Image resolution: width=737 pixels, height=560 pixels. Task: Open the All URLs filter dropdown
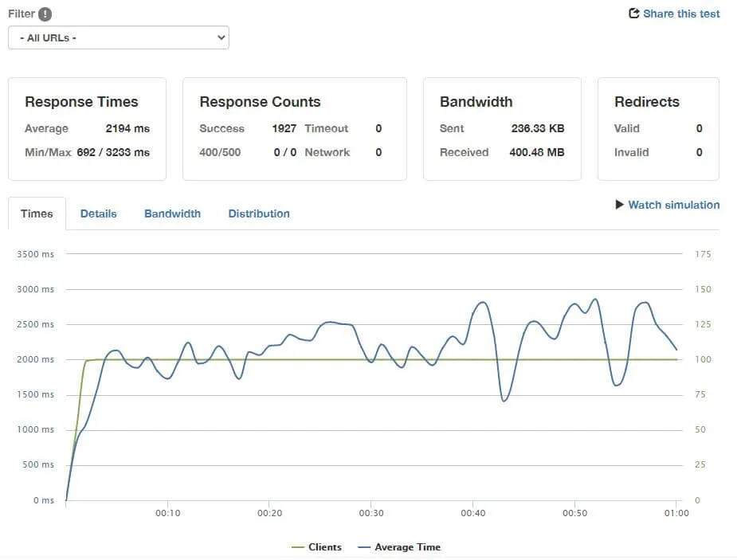coord(119,37)
